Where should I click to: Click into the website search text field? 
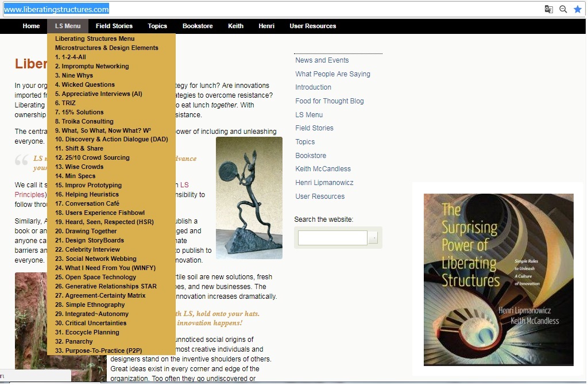coord(332,238)
